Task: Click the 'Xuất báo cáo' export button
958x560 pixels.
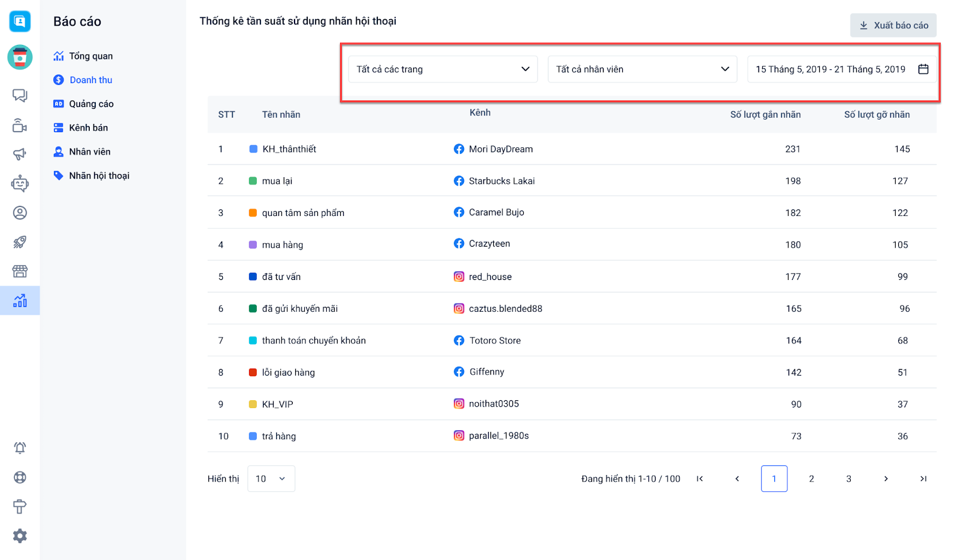Action: pos(893,26)
